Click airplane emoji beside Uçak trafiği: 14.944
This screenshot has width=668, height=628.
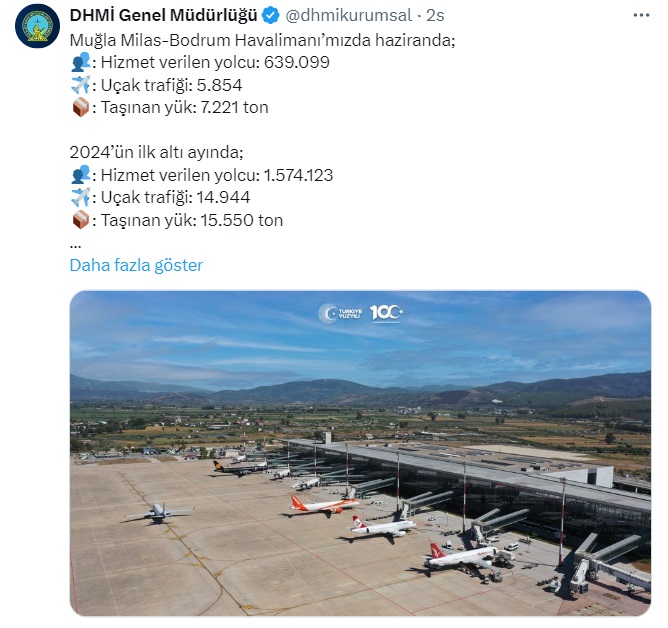81,197
